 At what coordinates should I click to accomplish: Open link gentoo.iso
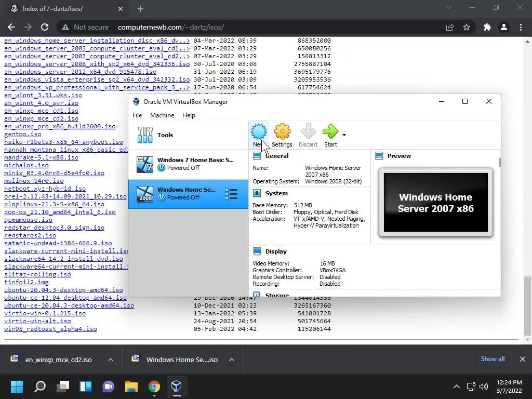pyautogui.click(x=23, y=135)
